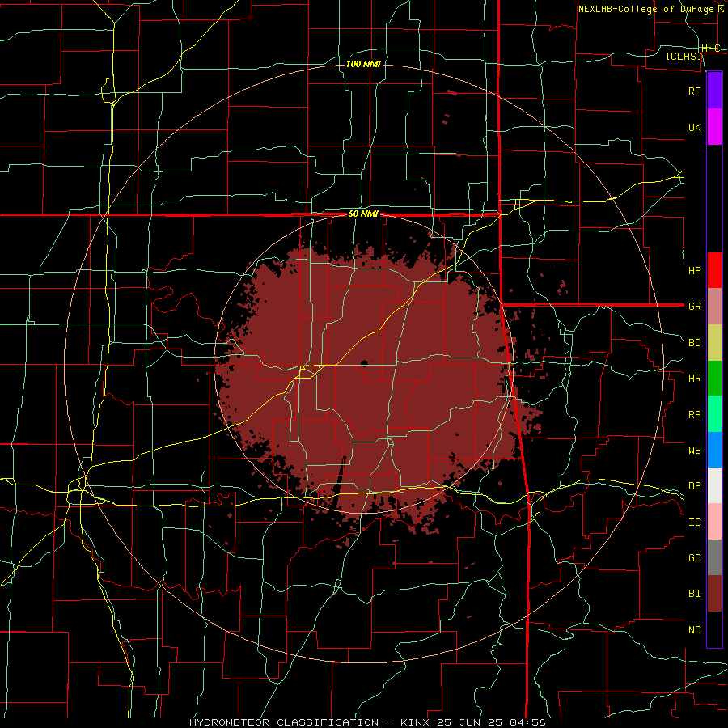Click the 100 NMI range ring label

(x=363, y=64)
